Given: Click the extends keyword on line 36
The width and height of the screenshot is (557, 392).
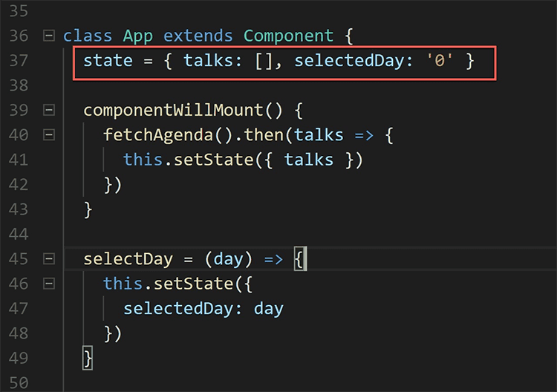Looking at the screenshot, I should coord(198,36).
